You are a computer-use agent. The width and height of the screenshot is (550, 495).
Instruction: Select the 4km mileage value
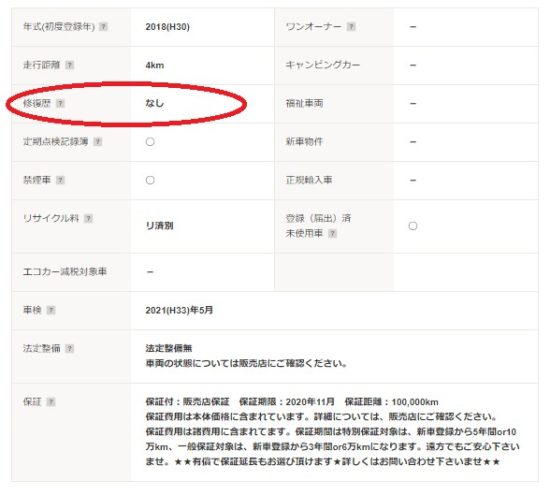pos(155,65)
